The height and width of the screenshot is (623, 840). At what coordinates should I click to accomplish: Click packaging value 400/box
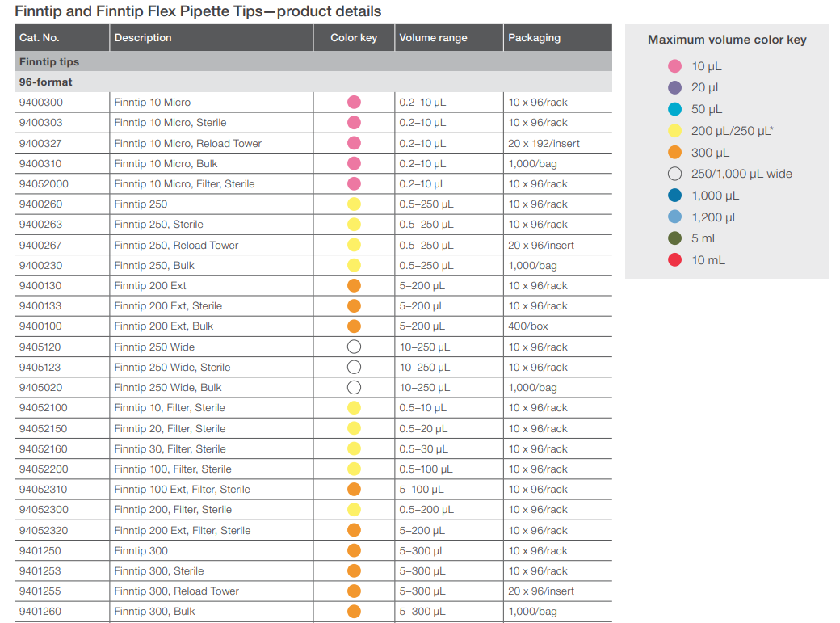[527, 326]
